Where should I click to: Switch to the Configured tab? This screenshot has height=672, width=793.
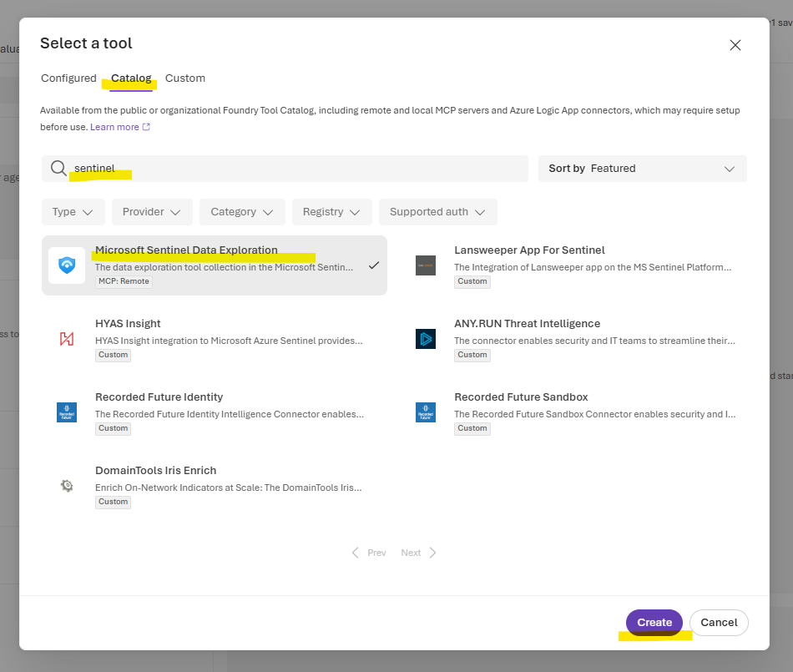point(68,78)
